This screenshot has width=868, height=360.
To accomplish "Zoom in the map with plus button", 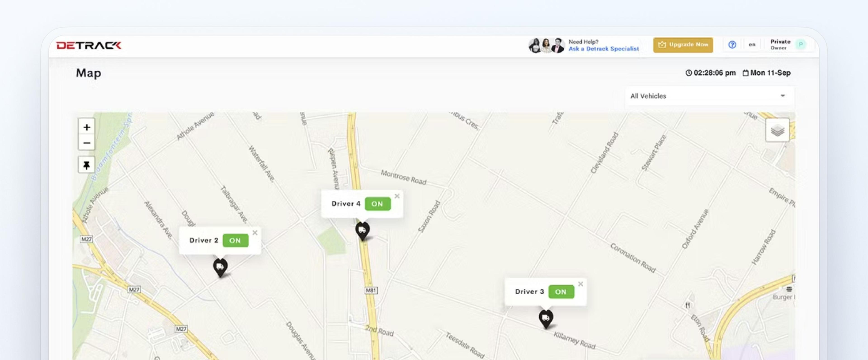I will click(87, 127).
